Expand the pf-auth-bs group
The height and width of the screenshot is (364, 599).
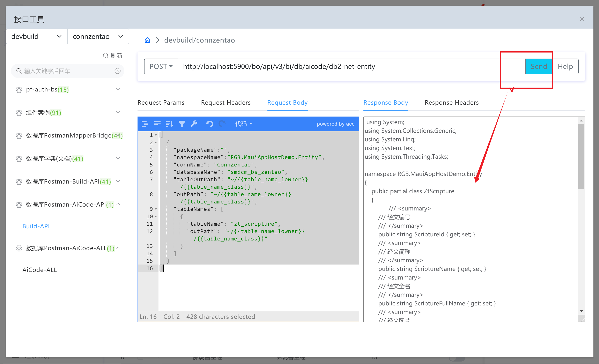[x=118, y=89]
